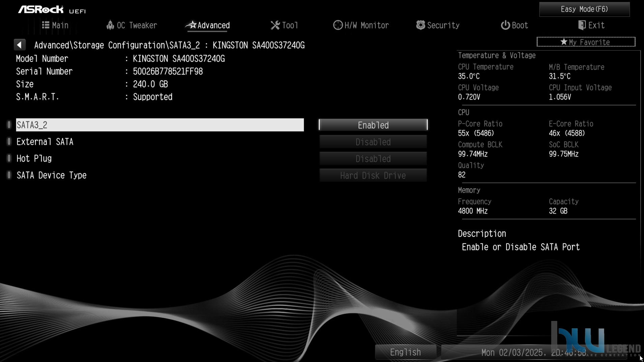
Task: Open the SATA3_2 Enabled dropdown
Action: [373, 125]
